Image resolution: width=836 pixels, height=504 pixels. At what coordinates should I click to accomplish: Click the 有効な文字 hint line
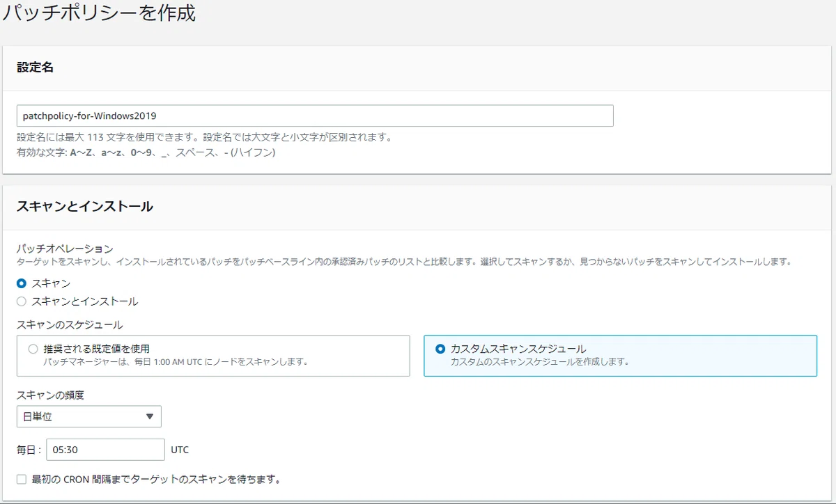click(146, 152)
